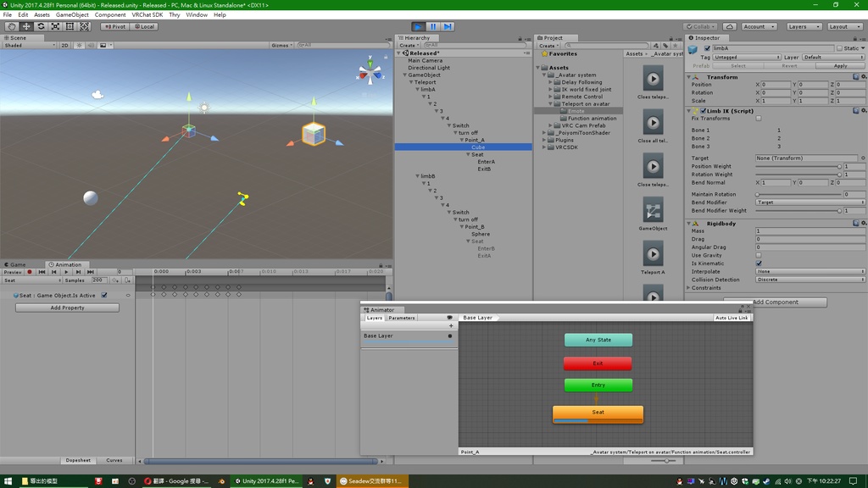
Task: Jump to the first animation keyframe
Action: coord(42,272)
